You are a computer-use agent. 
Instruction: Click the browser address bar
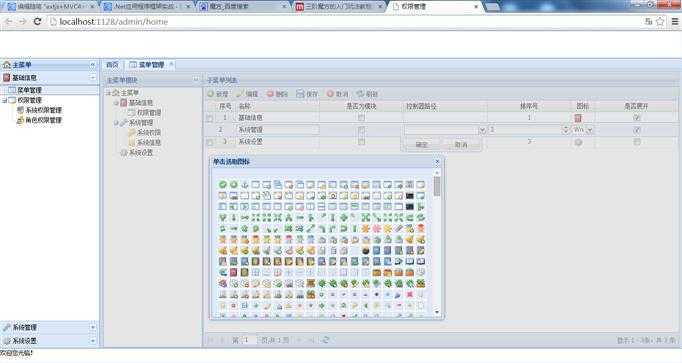coord(344,21)
